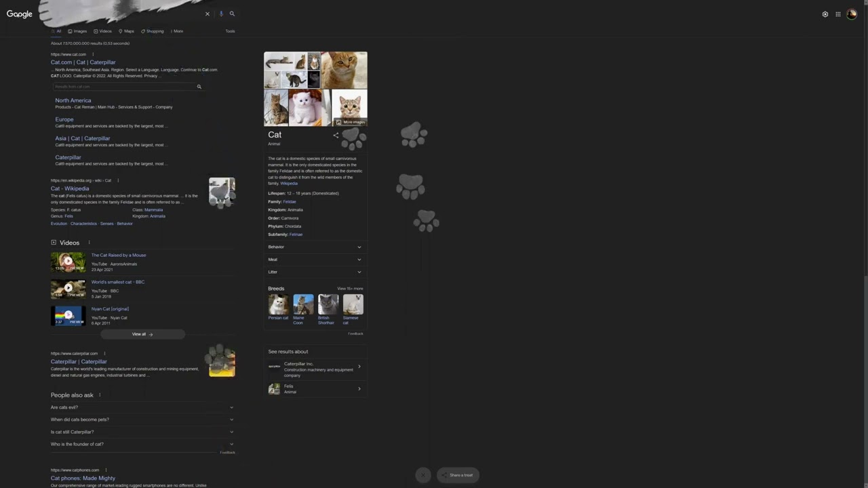Close the cat paw game with the round X button
Viewport: 868px width, 488px height.
[x=422, y=475]
